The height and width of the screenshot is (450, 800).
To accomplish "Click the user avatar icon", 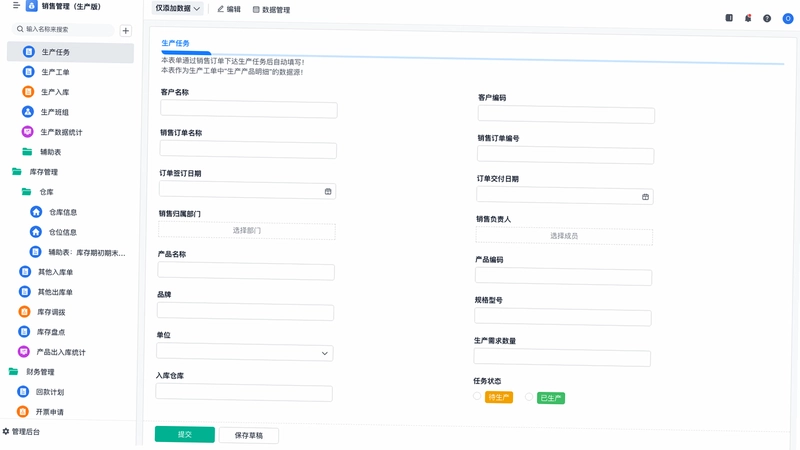I will [788, 18].
